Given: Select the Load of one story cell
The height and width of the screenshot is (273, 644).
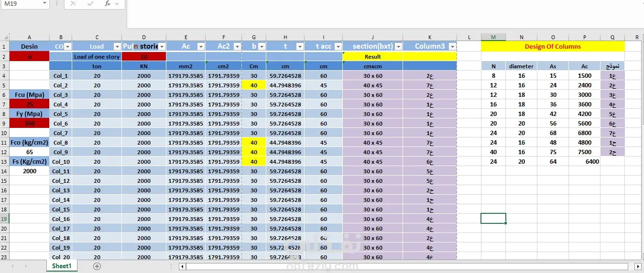Looking at the screenshot, I should coord(97,56).
